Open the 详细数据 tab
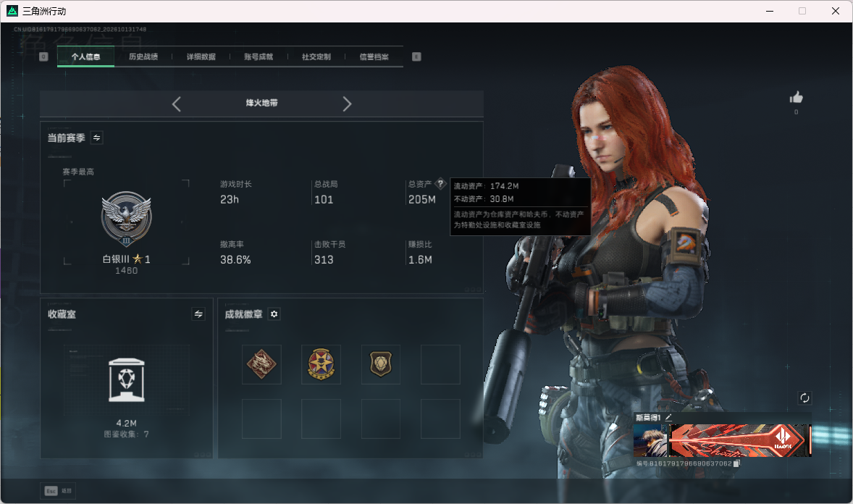Screen dimensions: 853x504 201,56
